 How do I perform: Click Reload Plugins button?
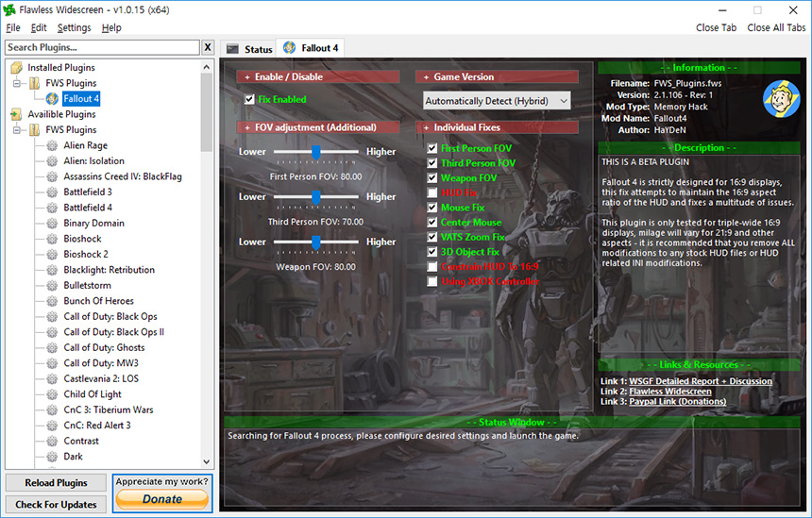click(x=56, y=483)
